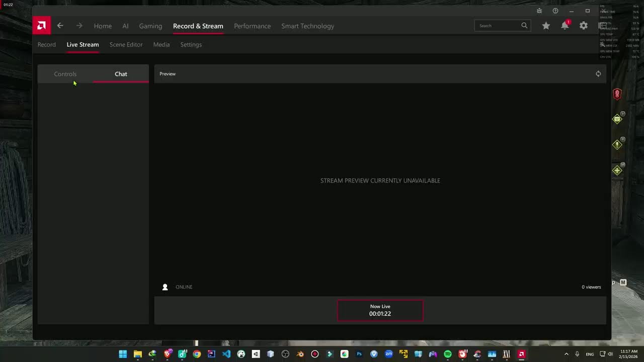Switch to AMD Software taskbar icon
Image resolution: width=644 pixels, height=362 pixels.
tap(522, 354)
